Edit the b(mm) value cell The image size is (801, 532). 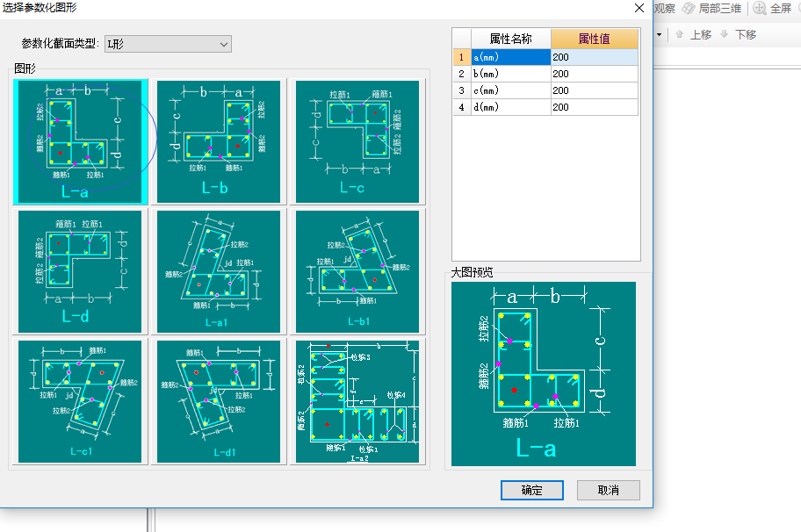coord(594,74)
